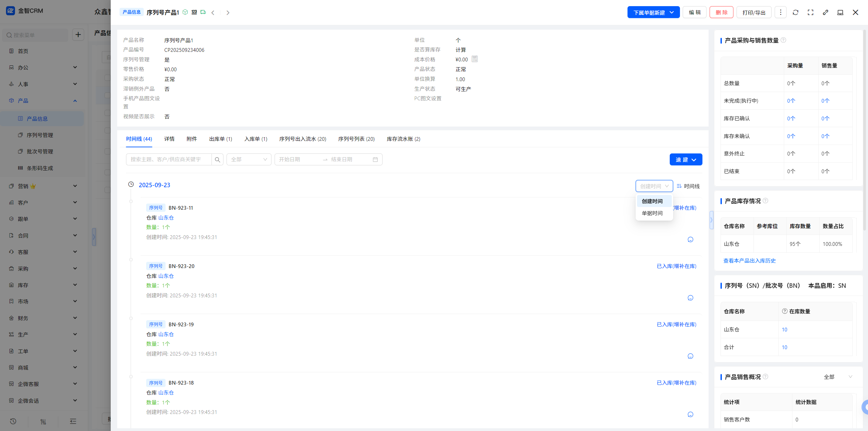The height and width of the screenshot is (431, 868).
Task: Click the search magnifier in timeline filter
Action: pyautogui.click(x=217, y=160)
